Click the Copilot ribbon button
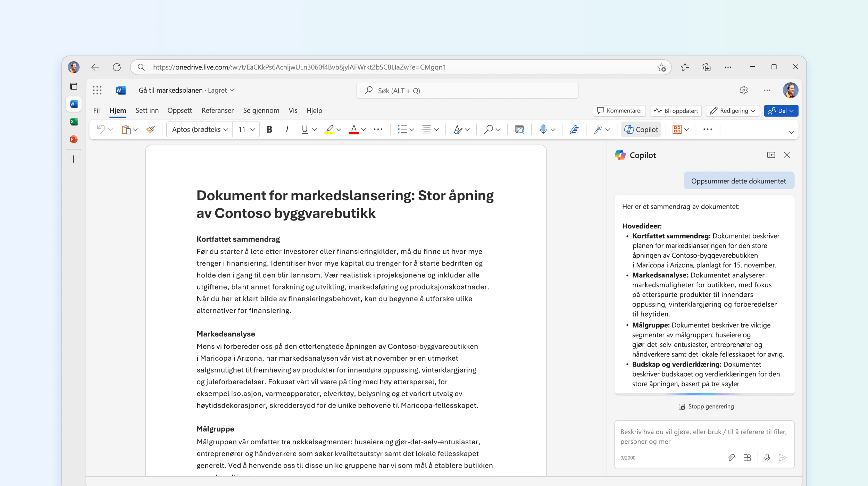The height and width of the screenshot is (486, 868). pyautogui.click(x=641, y=129)
